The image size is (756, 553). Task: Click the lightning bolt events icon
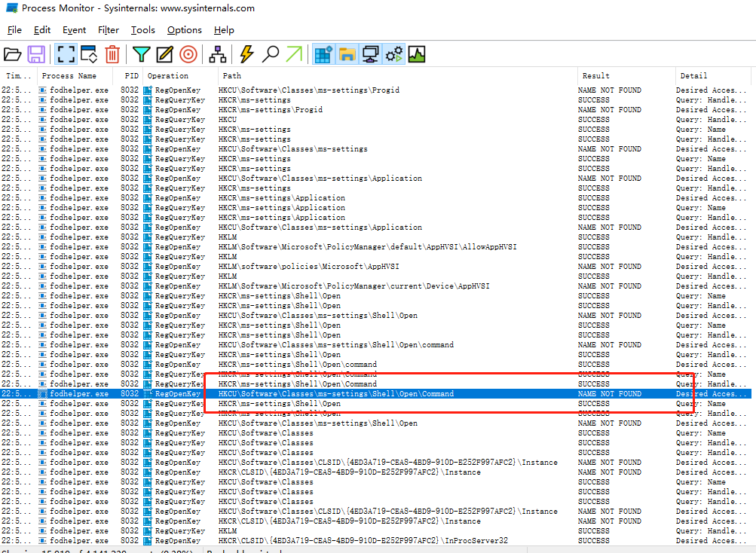(247, 54)
